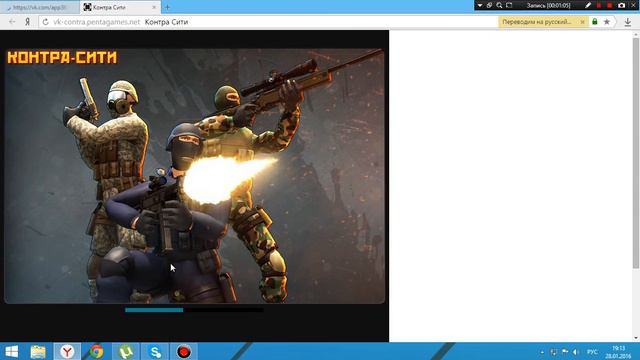640x360 pixels.
Task: Launch Google Chrome from the taskbar
Action: click(97, 351)
